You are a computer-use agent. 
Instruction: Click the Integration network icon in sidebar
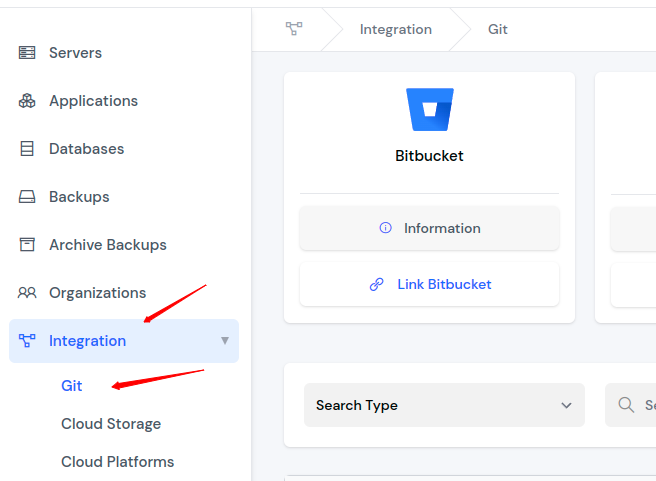27,340
